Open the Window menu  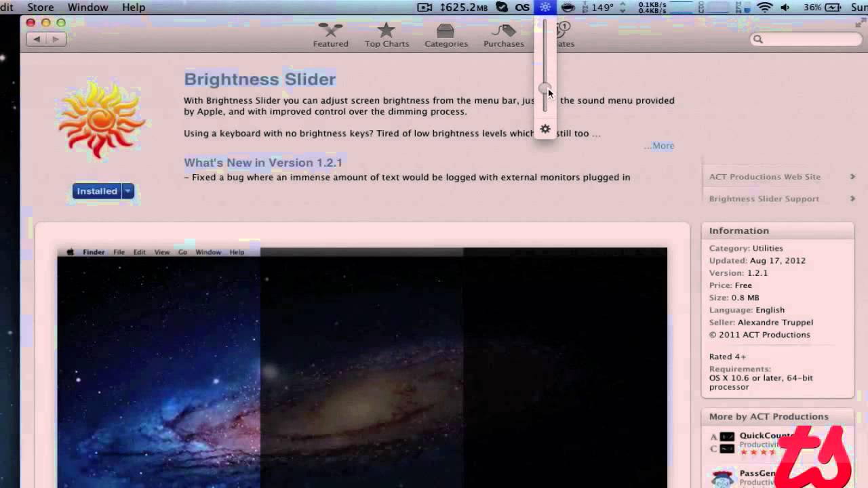(88, 7)
